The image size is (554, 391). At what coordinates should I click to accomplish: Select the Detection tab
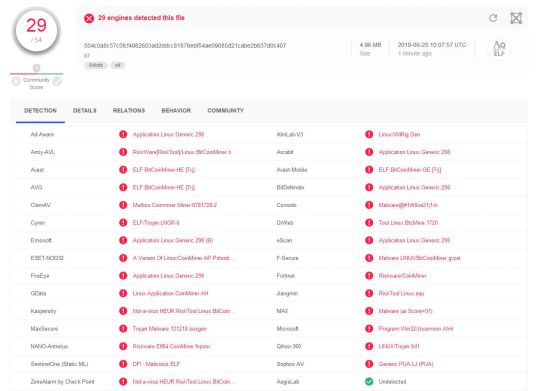(40, 111)
